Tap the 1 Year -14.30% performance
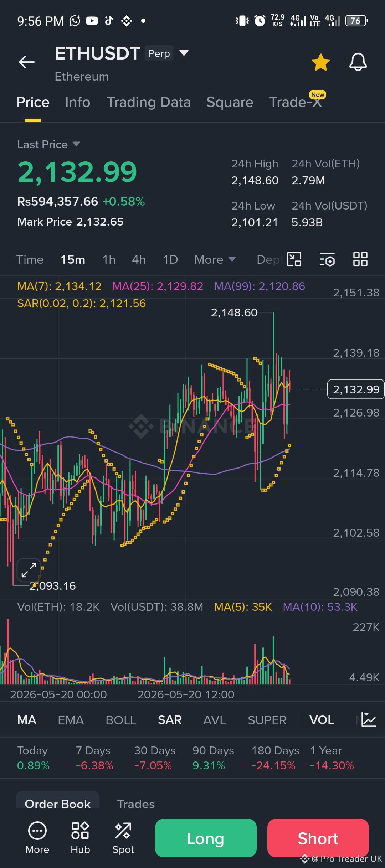The height and width of the screenshot is (868, 385). pos(332,758)
